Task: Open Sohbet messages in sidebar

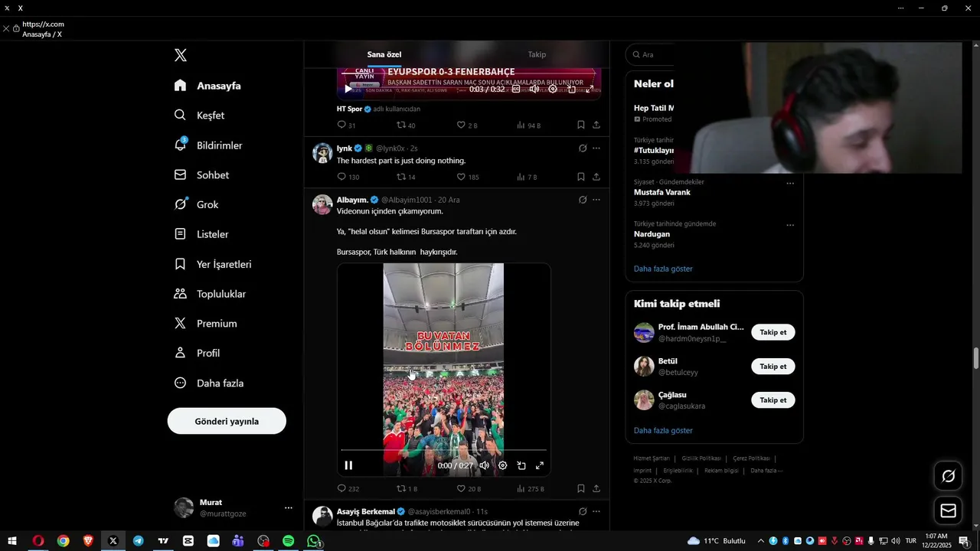Action: 202,175
